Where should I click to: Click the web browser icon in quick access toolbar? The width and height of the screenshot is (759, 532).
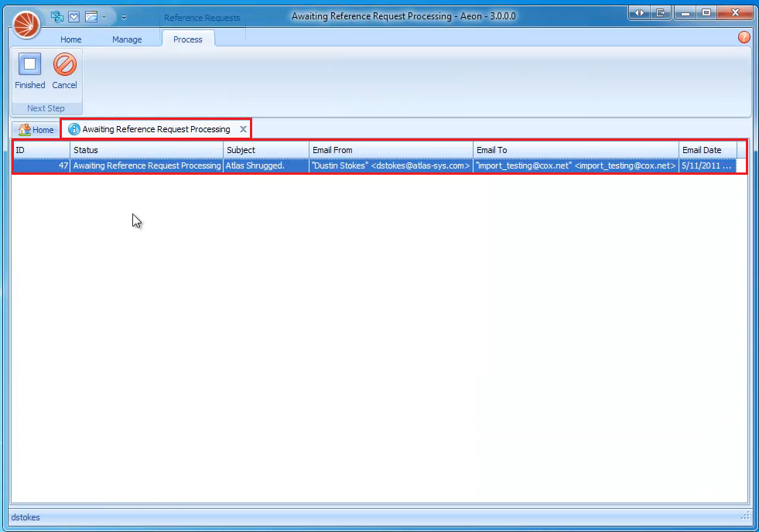pyautogui.click(x=91, y=15)
